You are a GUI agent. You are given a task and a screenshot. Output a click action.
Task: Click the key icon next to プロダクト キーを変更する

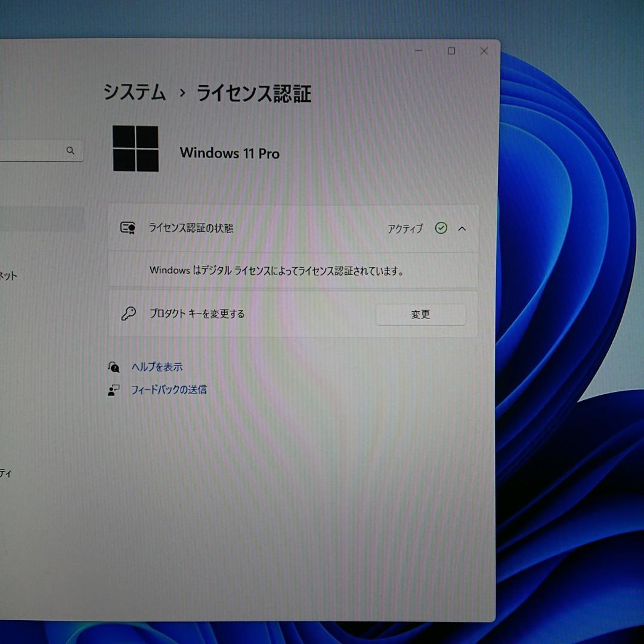[128, 313]
